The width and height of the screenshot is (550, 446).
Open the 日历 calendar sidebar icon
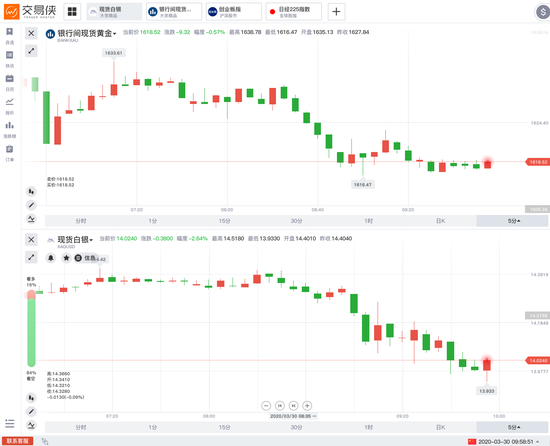coord(9,82)
